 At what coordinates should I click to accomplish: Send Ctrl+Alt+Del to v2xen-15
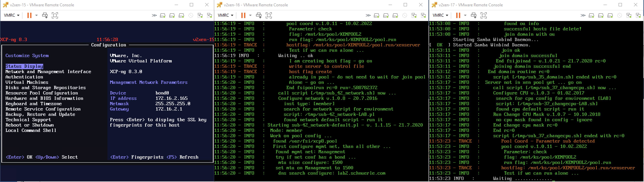tap(45, 15)
